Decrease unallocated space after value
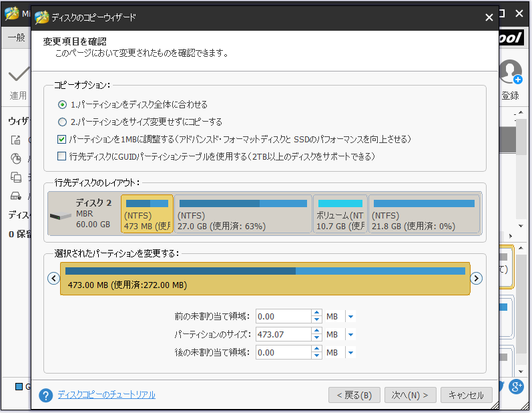532x413 pixels. pyautogui.click(x=316, y=356)
